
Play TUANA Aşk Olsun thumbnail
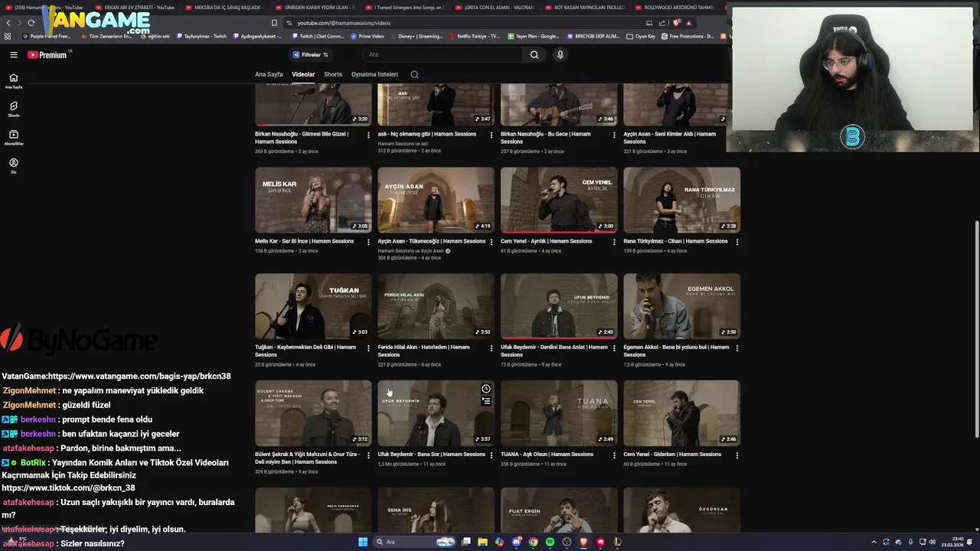click(559, 413)
